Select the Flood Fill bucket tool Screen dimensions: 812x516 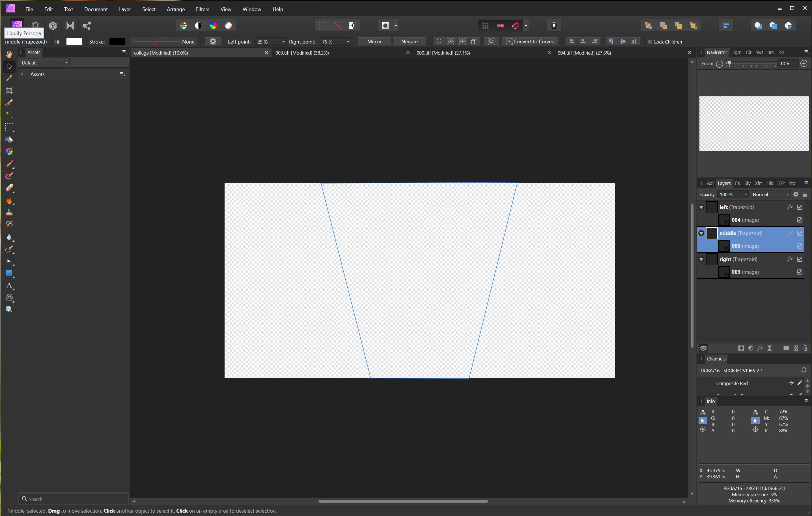click(x=9, y=140)
